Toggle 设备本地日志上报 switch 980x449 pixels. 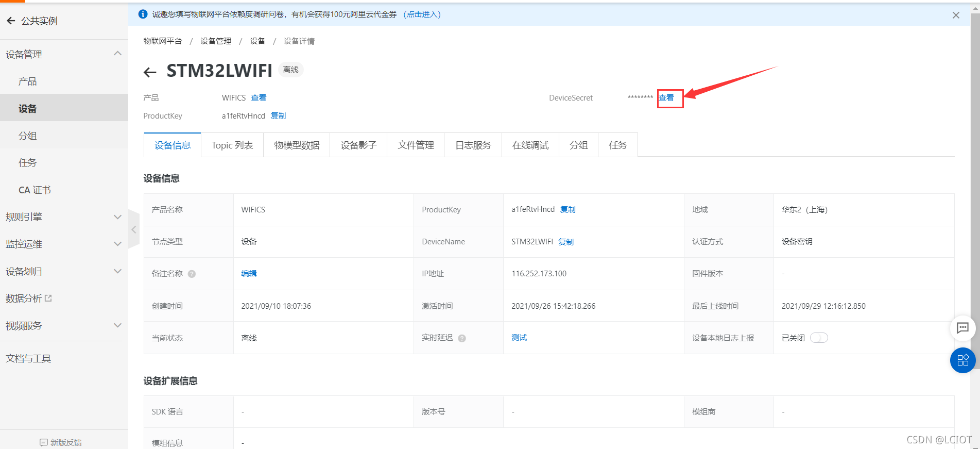click(819, 338)
